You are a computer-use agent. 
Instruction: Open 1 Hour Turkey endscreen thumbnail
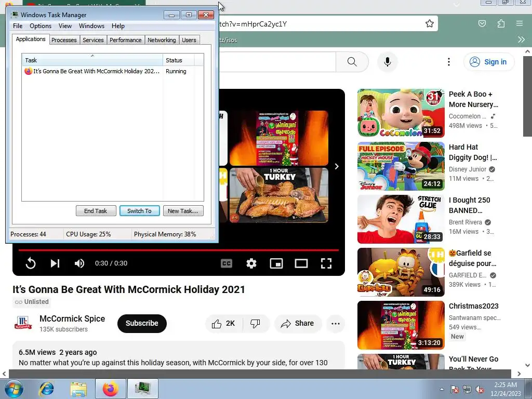pos(279,195)
